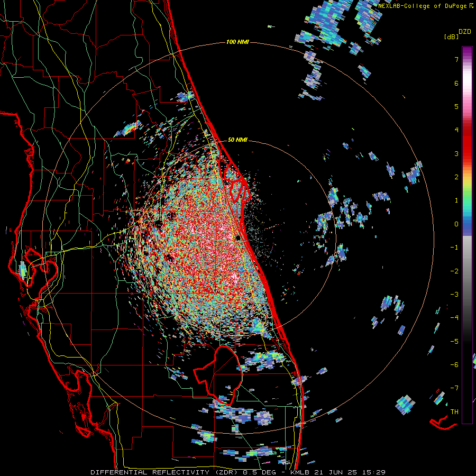Click the 0 value on color scale
Screen dimensions: 476x476
pyautogui.click(x=456, y=224)
